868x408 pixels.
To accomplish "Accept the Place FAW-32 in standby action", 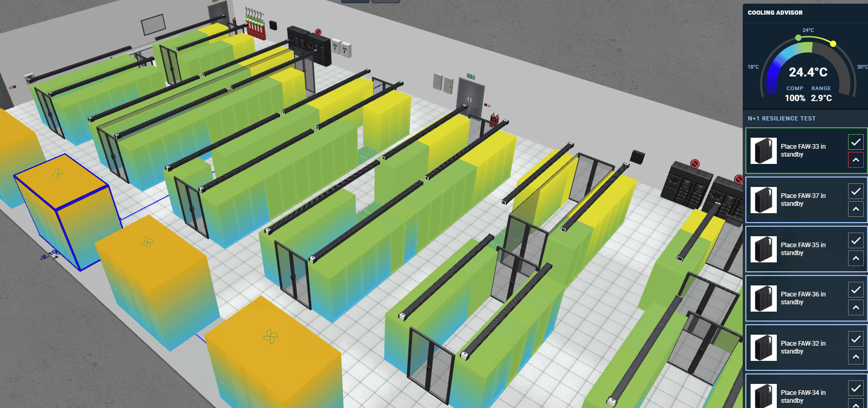I will [x=855, y=339].
